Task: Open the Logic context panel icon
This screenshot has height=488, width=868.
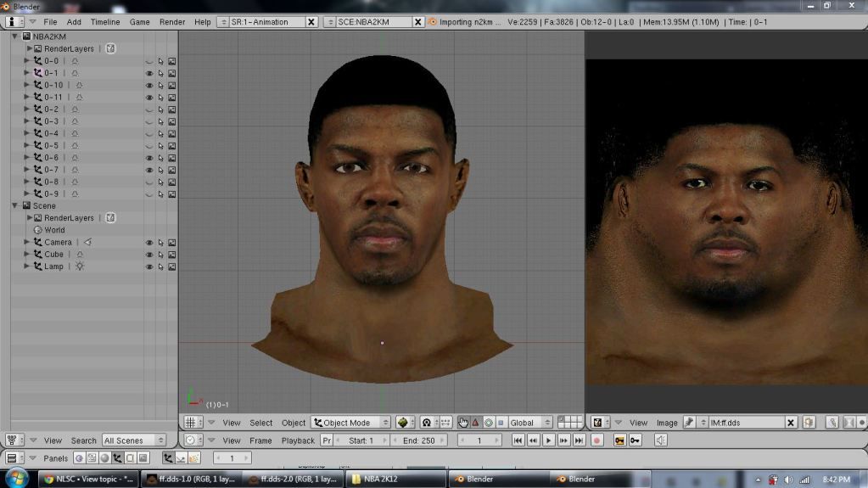Action: (x=79, y=458)
